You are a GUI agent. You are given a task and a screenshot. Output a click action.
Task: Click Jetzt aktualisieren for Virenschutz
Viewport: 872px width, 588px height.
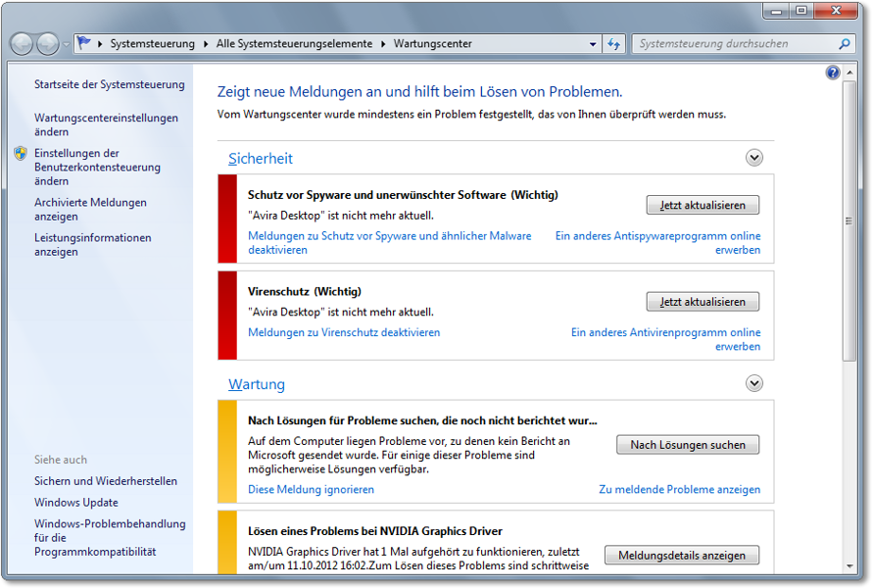point(702,302)
